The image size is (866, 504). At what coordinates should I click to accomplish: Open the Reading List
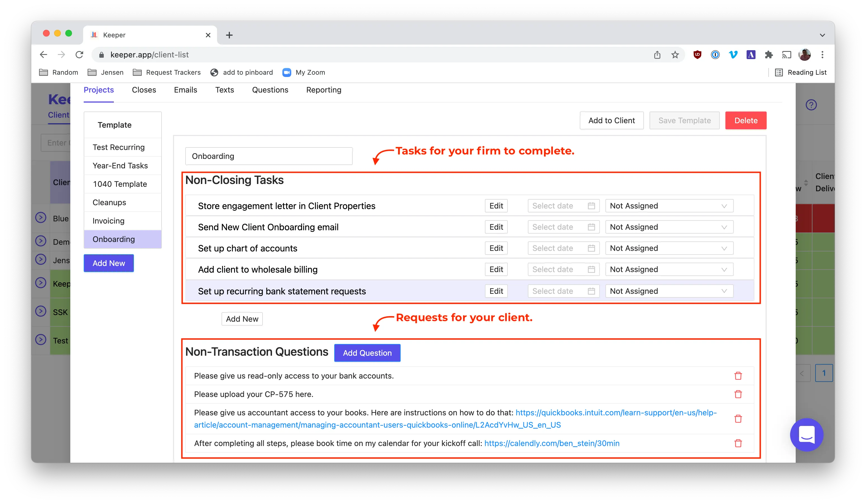(800, 72)
